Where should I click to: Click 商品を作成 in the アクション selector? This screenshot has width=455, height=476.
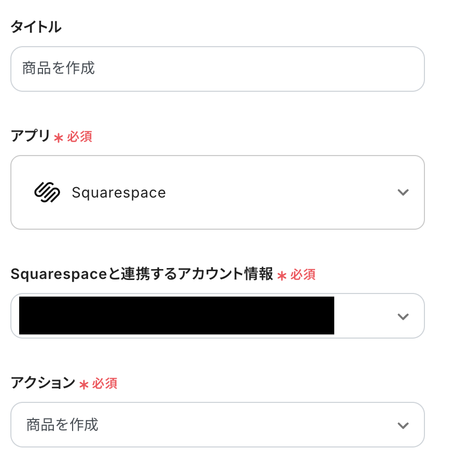pyautogui.click(x=62, y=425)
